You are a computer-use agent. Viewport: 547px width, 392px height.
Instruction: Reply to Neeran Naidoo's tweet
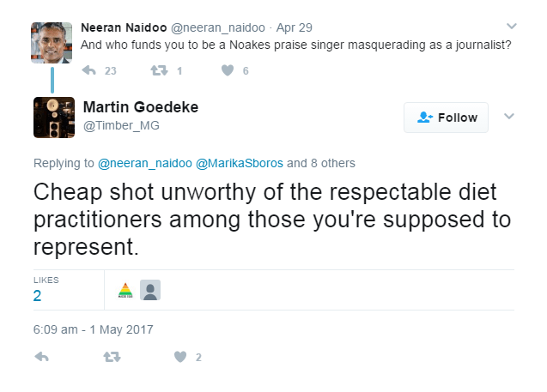(88, 71)
